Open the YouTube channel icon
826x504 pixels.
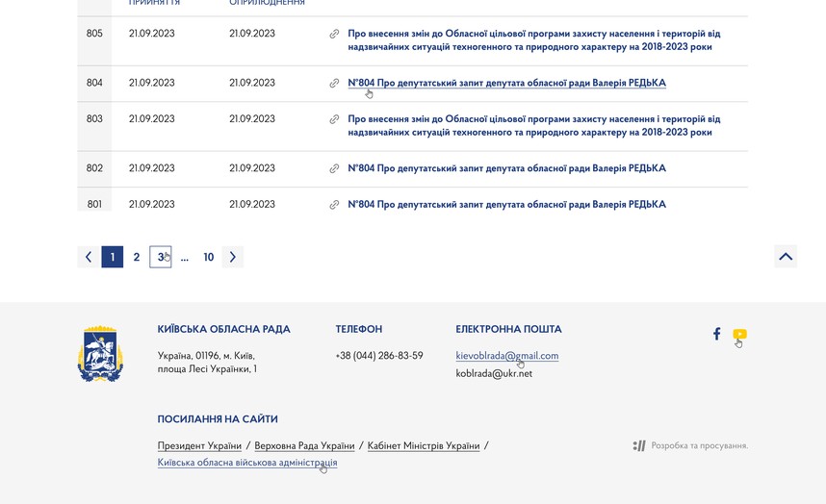pos(739,334)
